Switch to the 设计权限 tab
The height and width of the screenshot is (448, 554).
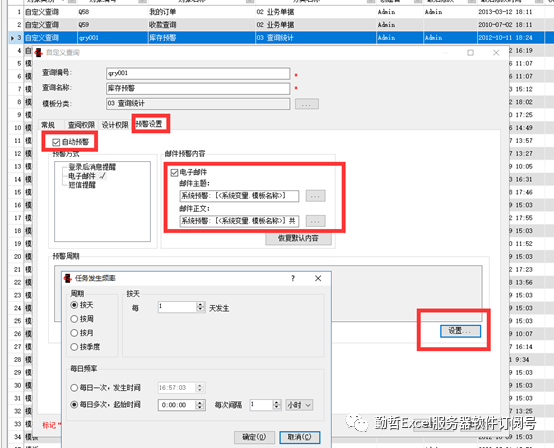coord(115,125)
